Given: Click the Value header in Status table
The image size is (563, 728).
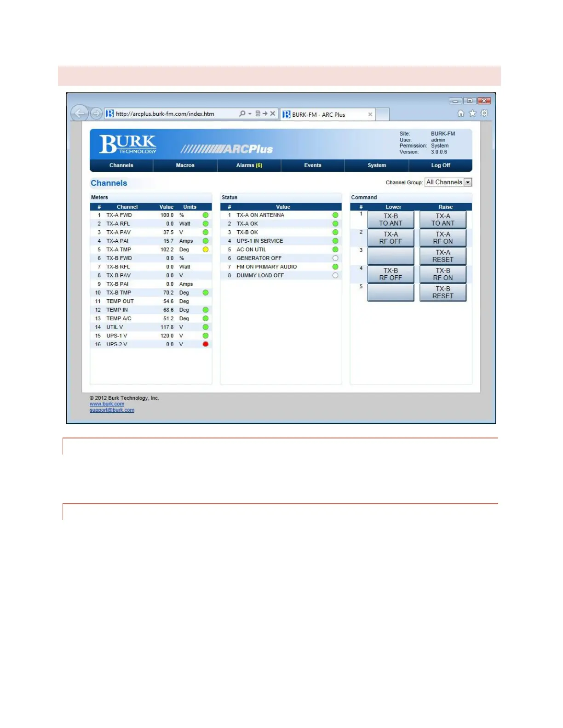Looking at the screenshot, I should point(283,207).
